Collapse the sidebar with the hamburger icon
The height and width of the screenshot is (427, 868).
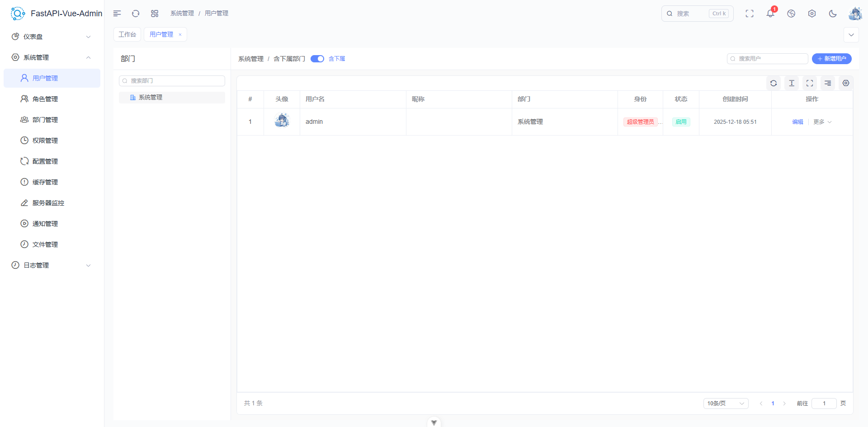(x=117, y=14)
